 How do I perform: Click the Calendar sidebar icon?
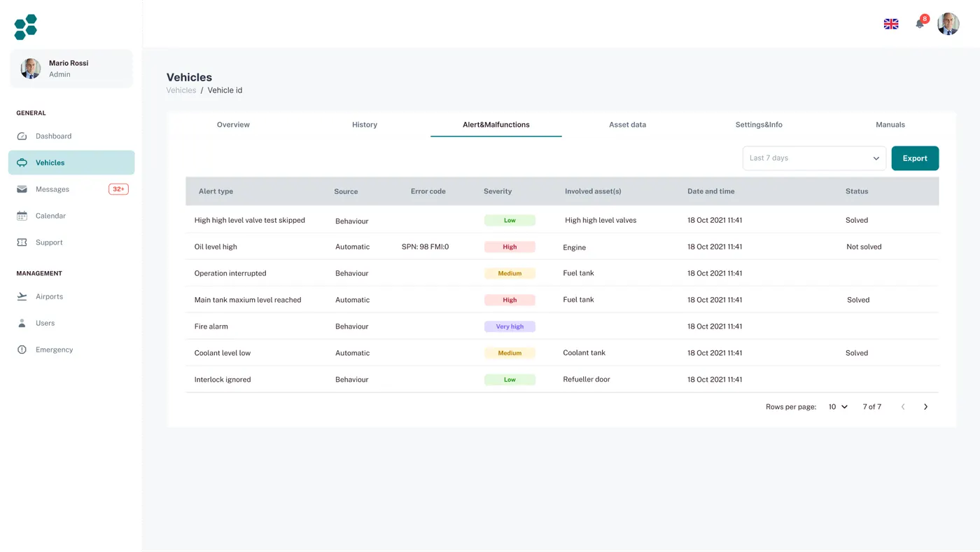[x=22, y=216]
